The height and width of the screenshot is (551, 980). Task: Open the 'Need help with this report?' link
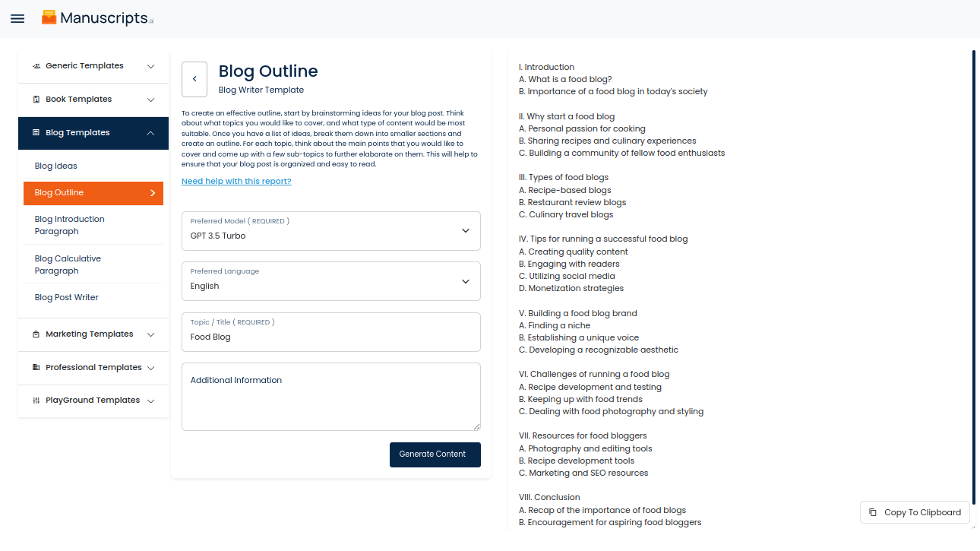(x=236, y=181)
